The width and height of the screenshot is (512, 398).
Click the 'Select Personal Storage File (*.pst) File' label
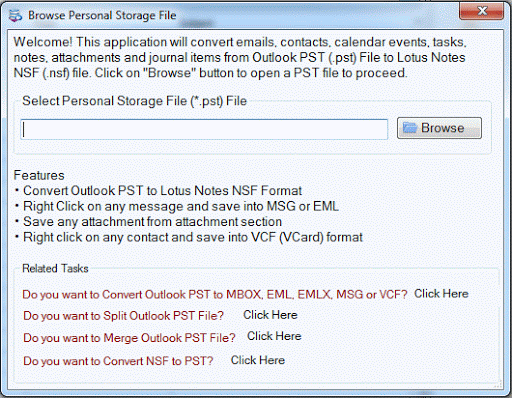pos(134,101)
